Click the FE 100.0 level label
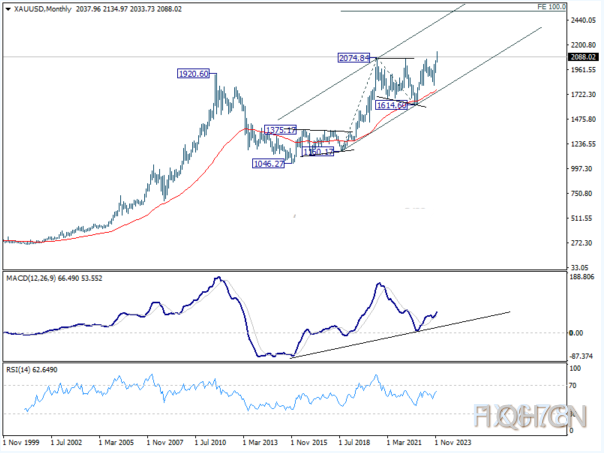 pyautogui.click(x=552, y=7)
